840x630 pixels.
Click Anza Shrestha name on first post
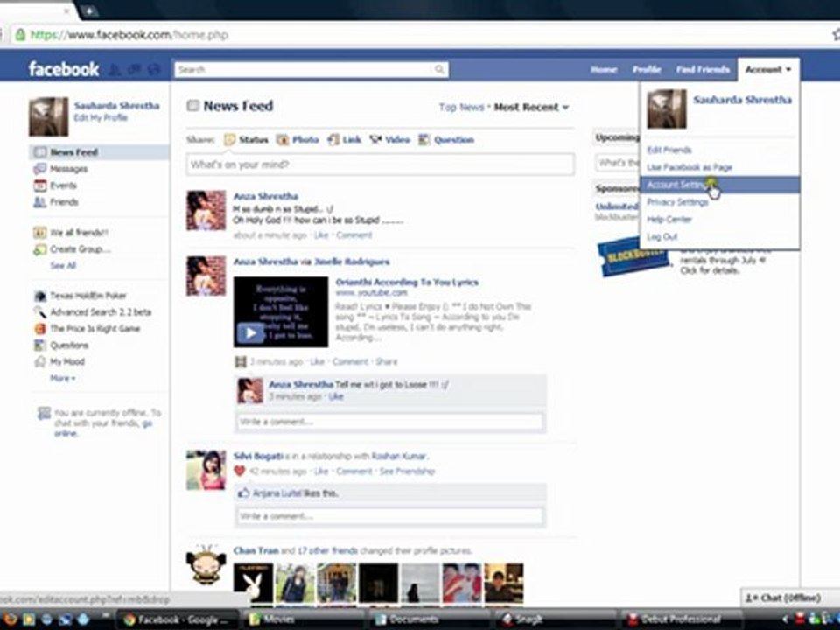(x=266, y=196)
